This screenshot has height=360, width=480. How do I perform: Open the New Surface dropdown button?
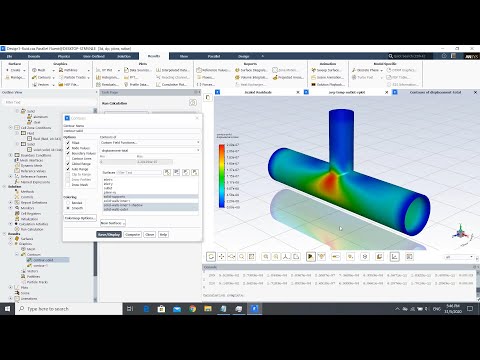pyautogui.click(x=113, y=223)
